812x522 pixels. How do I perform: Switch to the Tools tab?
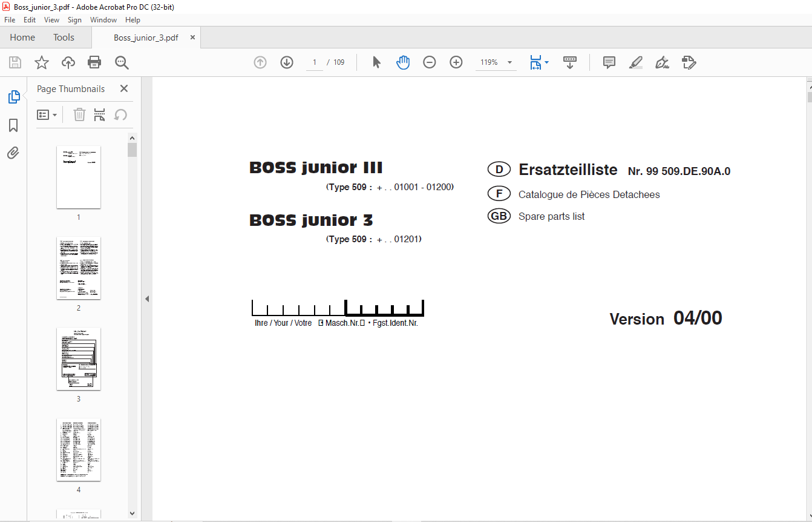click(x=64, y=38)
